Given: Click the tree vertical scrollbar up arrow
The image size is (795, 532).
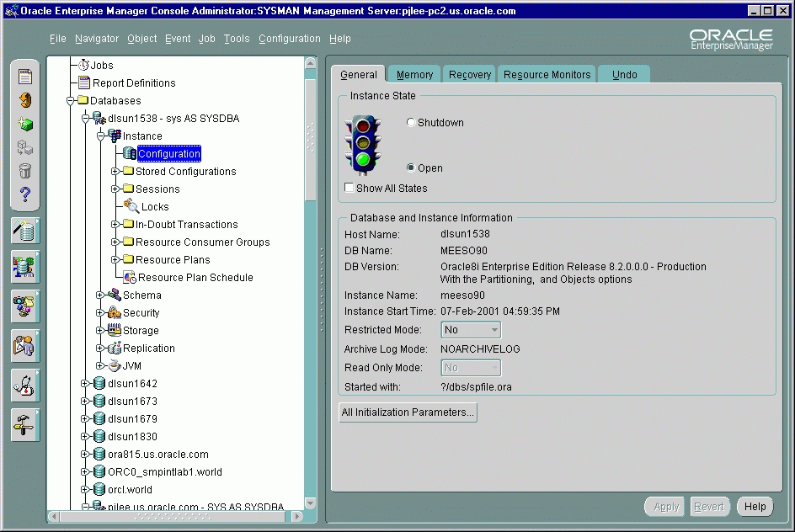Looking at the screenshot, I should point(310,63).
